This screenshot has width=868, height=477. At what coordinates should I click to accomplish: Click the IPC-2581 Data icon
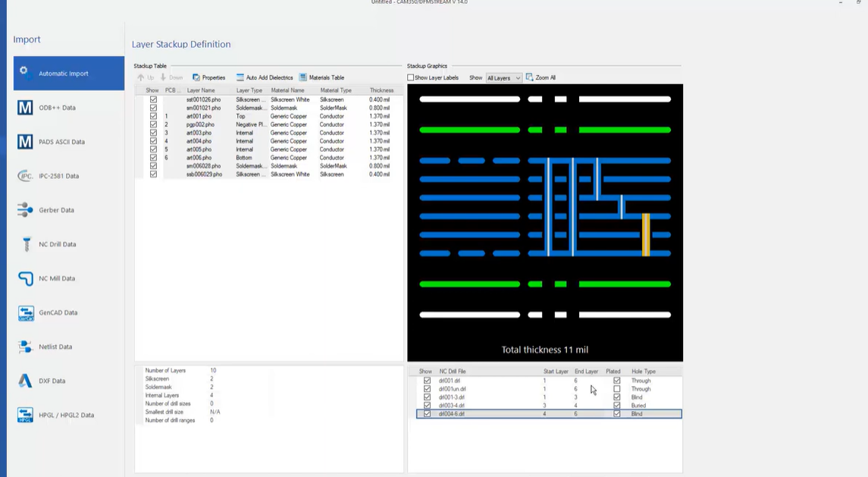point(25,176)
